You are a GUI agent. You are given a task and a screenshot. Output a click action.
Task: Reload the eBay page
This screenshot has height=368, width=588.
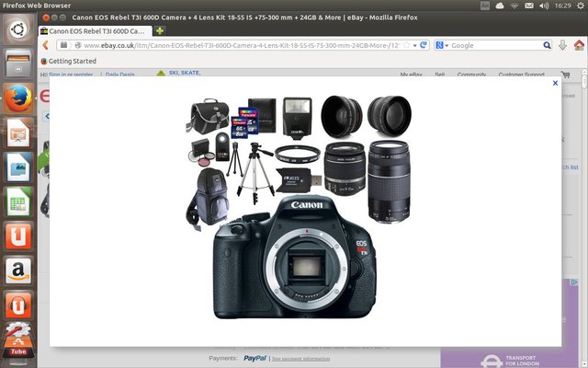coord(425,45)
